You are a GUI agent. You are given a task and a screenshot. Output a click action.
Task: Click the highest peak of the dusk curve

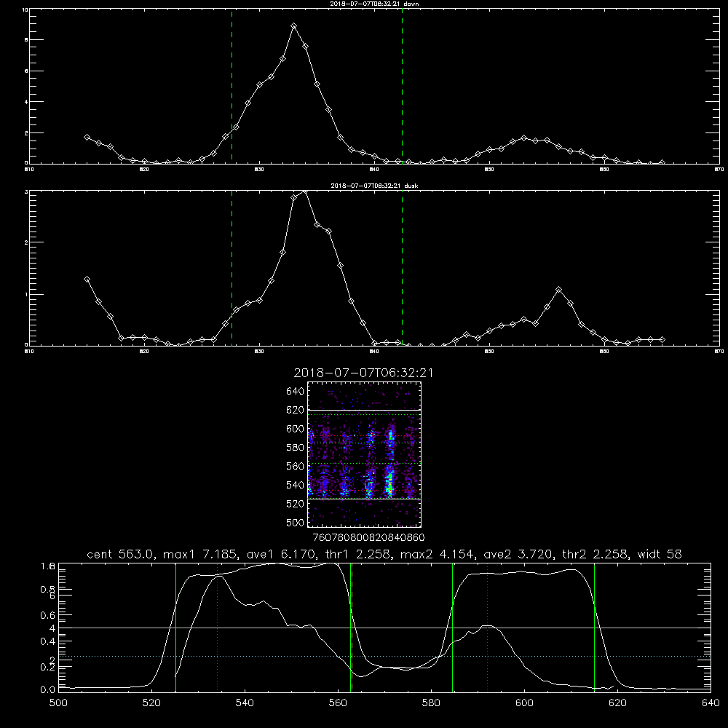304,191
